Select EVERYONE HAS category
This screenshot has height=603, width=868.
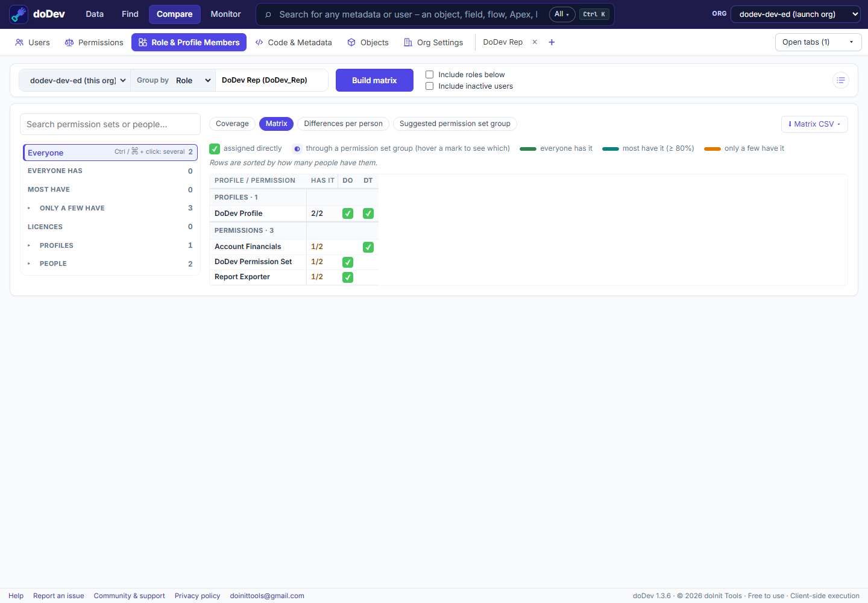[x=110, y=171]
